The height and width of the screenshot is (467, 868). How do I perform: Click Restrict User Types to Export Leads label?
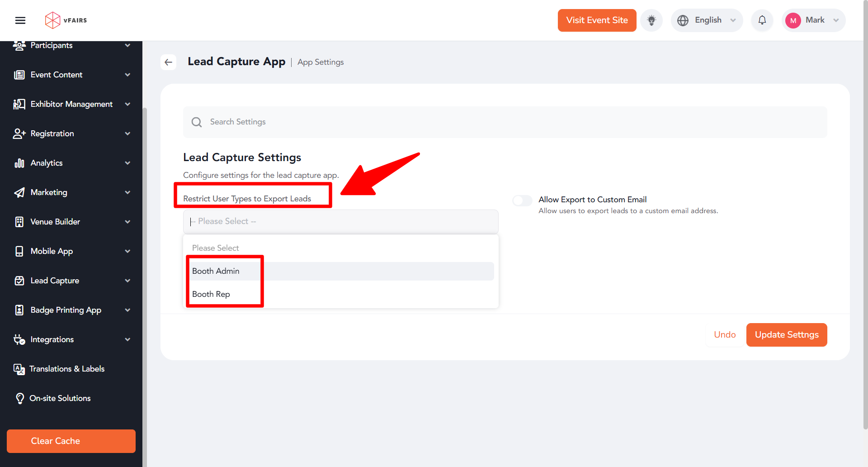point(247,199)
